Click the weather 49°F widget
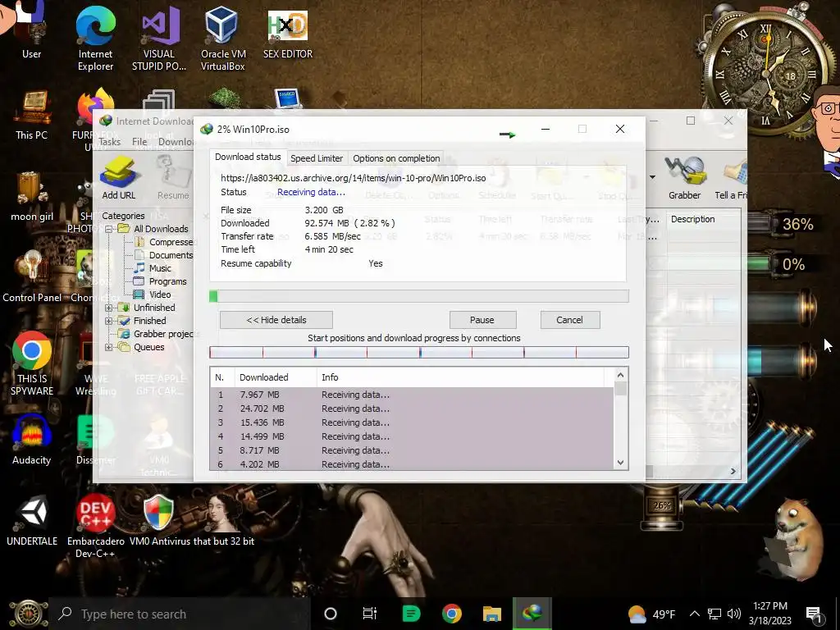This screenshot has height=630, width=840. 652,614
